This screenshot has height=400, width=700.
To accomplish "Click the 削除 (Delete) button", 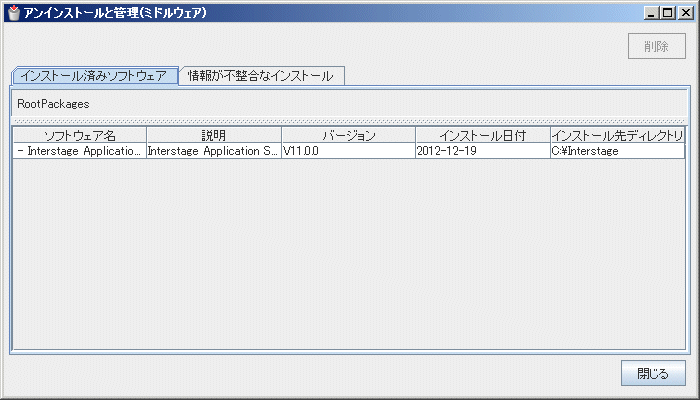I will click(x=657, y=46).
